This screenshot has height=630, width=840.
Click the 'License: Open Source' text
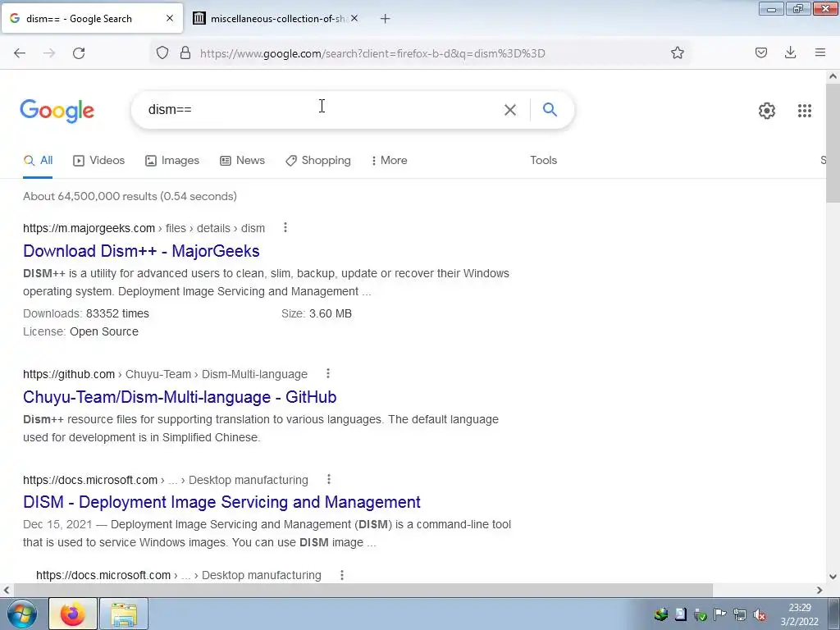click(80, 331)
